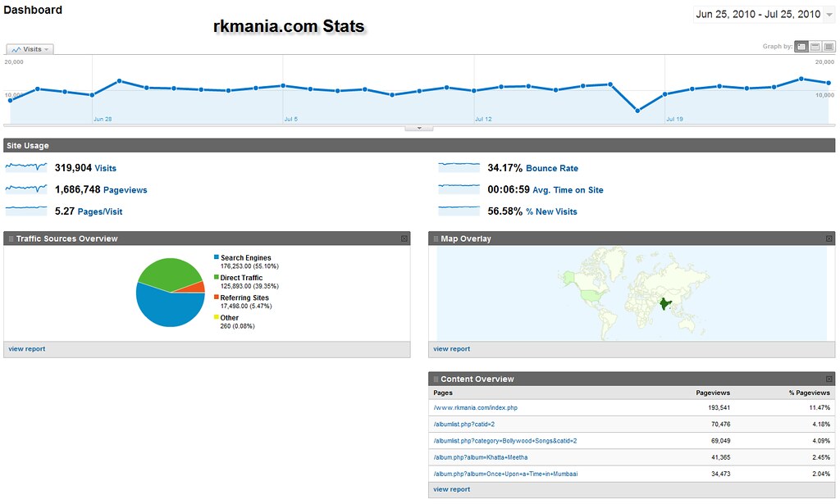This screenshot has width=840, height=504.
Task: Select the Graph by month icon
Action: [829, 47]
